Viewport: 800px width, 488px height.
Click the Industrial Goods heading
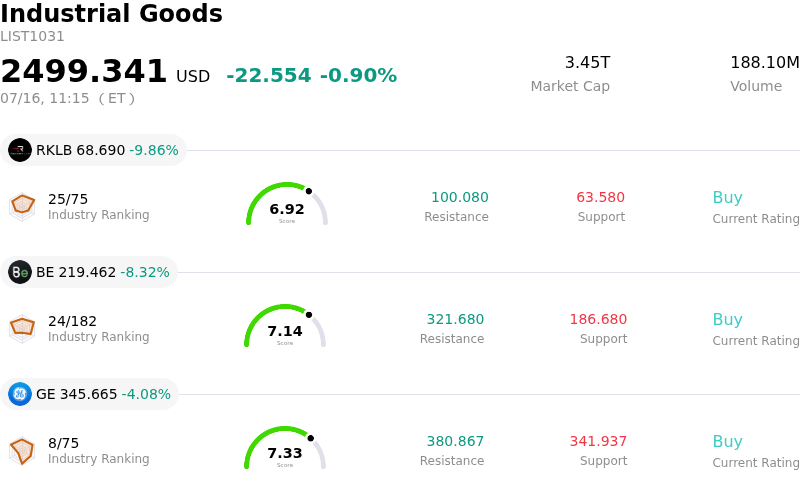(111, 13)
